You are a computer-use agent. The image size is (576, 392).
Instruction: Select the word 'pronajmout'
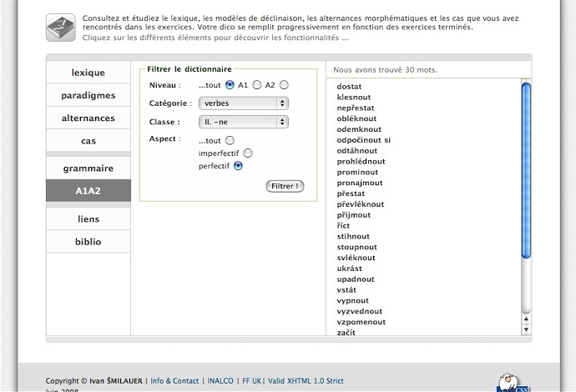(360, 183)
